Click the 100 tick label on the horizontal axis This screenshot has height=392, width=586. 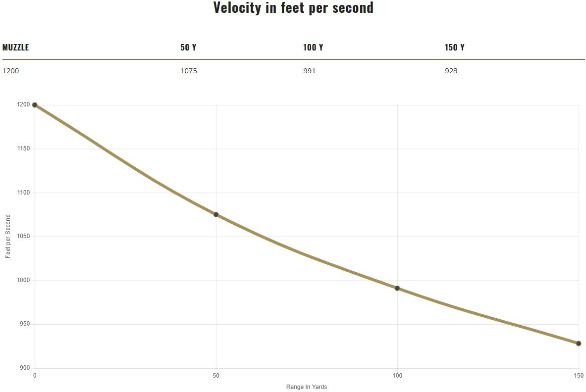(x=397, y=376)
